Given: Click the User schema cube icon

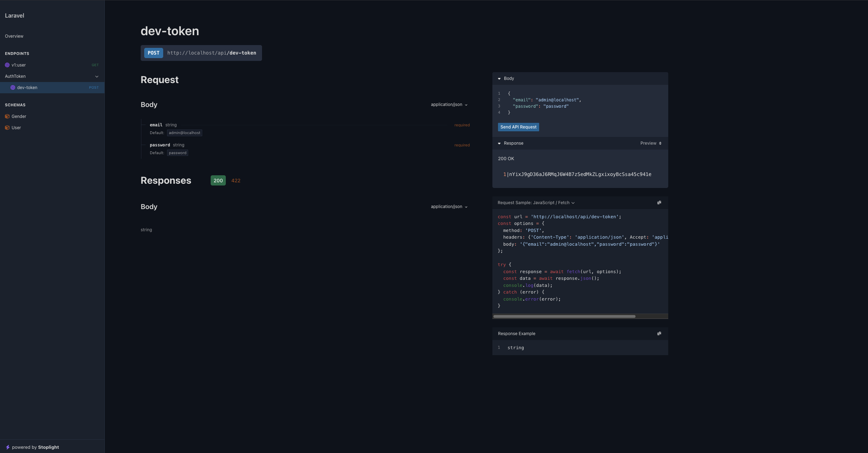Looking at the screenshot, I should (x=7, y=128).
